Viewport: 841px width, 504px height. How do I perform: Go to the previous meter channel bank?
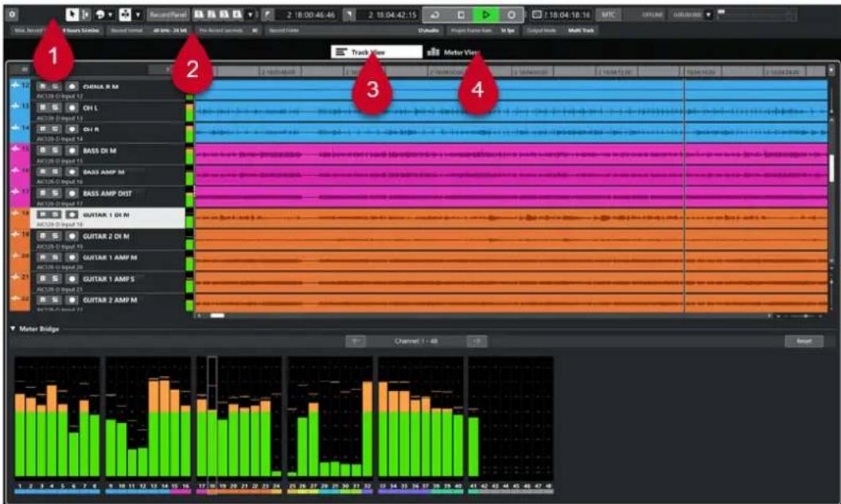click(x=355, y=341)
